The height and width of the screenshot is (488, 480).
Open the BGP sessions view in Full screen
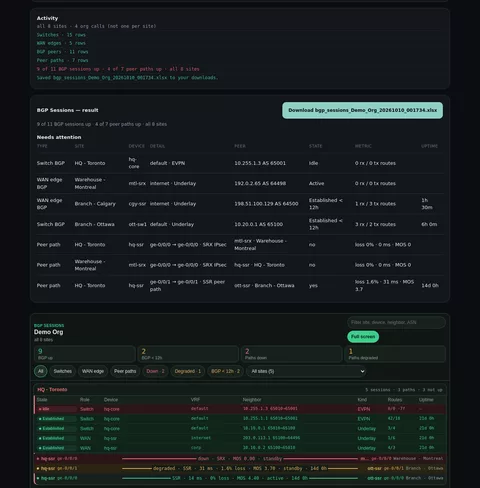coord(363,337)
